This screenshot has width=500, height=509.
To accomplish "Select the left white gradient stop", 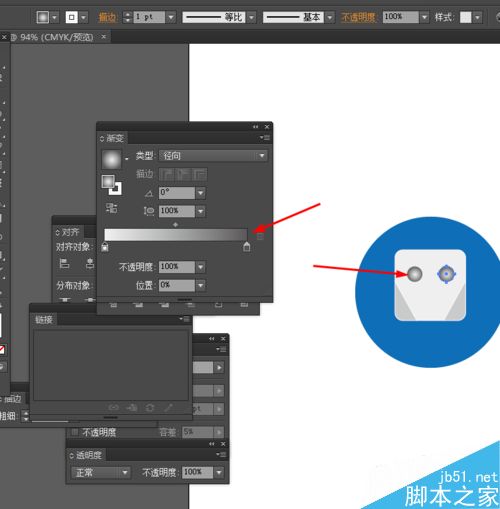I will coord(105,247).
